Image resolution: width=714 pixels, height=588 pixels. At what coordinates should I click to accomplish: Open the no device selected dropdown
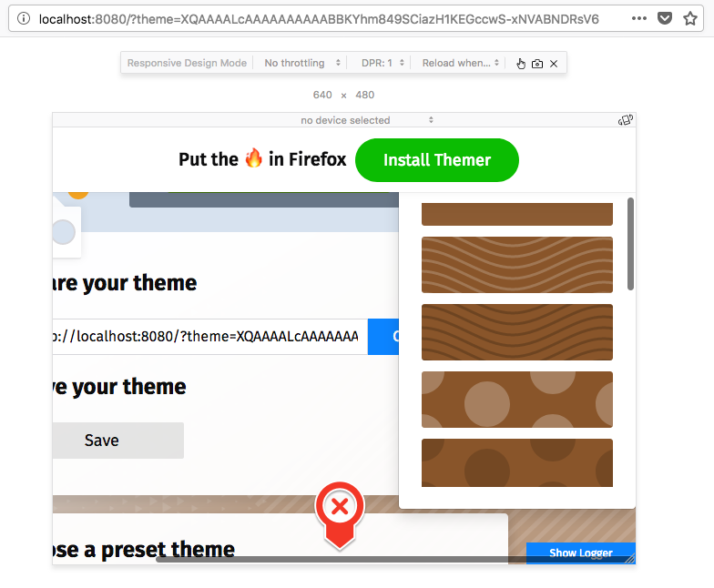point(366,120)
